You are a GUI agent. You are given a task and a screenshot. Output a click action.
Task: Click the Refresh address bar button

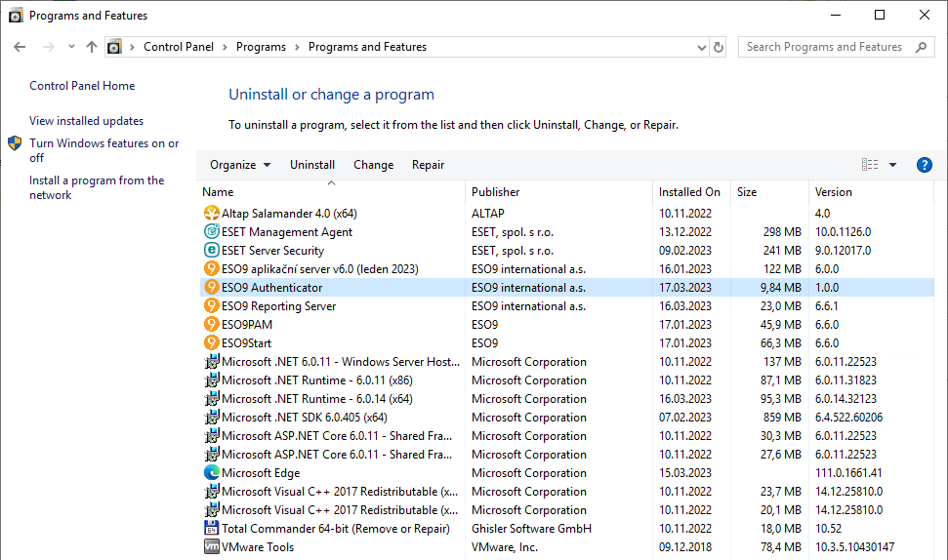click(x=719, y=47)
